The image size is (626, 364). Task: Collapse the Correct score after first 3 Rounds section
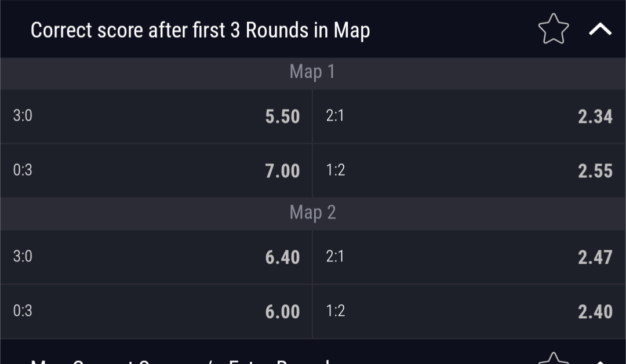click(600, 29)
